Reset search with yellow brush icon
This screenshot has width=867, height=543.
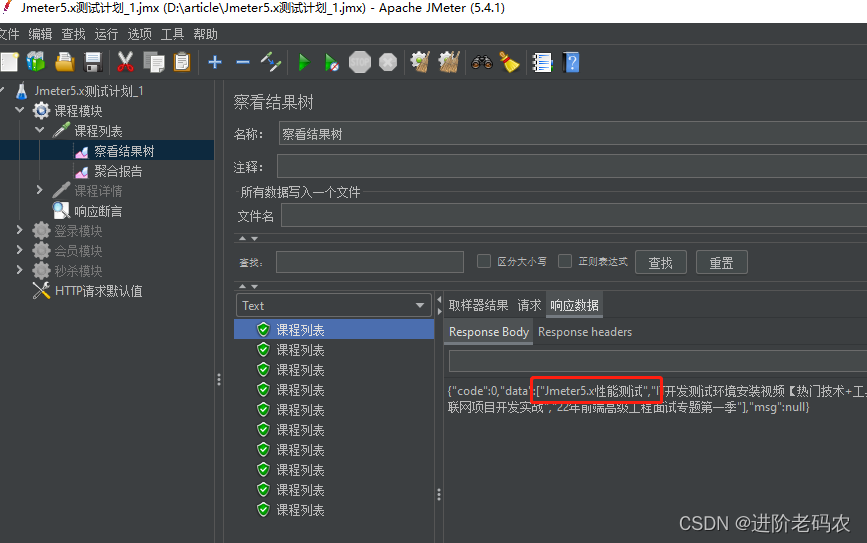[x=509, y=62]
